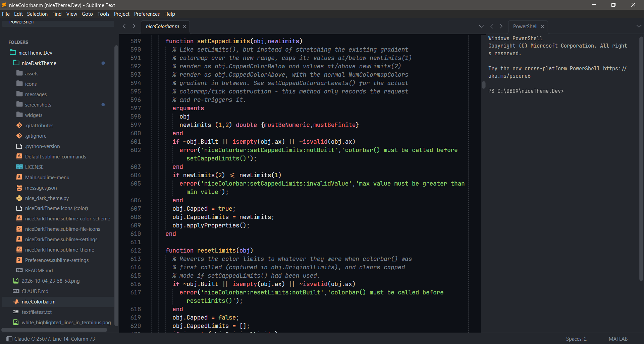Click left arrow in PowerShell pane header

click(492, 26)
